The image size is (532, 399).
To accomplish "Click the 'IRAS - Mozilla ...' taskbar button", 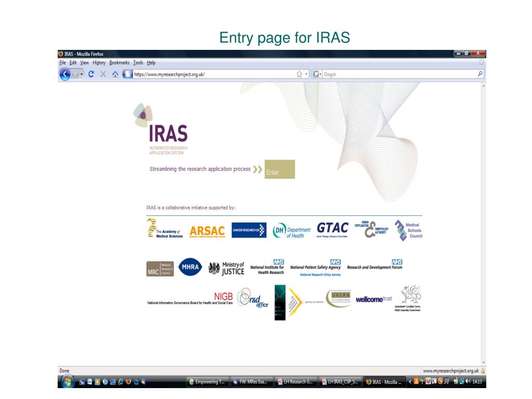I will (384, 382).
